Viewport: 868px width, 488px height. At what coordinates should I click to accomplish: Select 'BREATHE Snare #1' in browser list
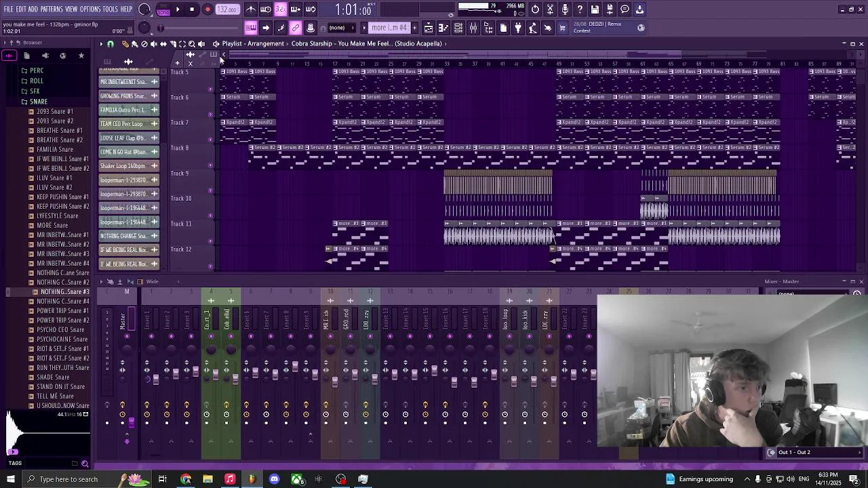[x=60, y=130]
